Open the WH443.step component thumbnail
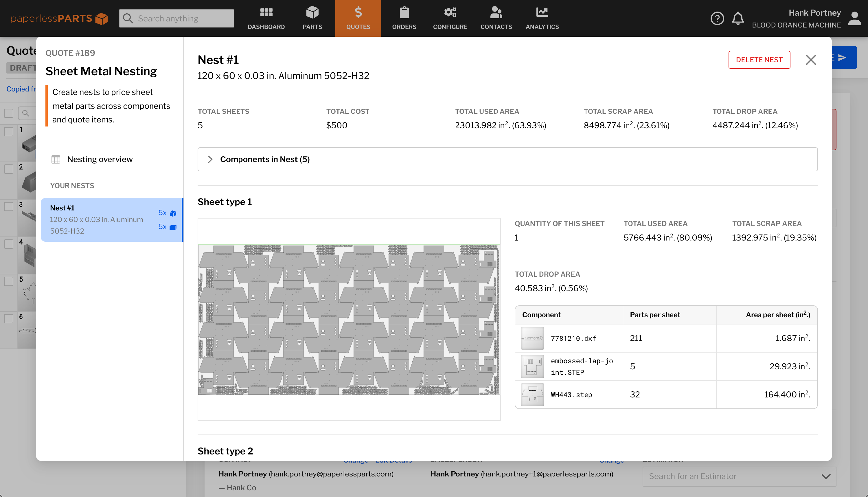 (532, 395)
